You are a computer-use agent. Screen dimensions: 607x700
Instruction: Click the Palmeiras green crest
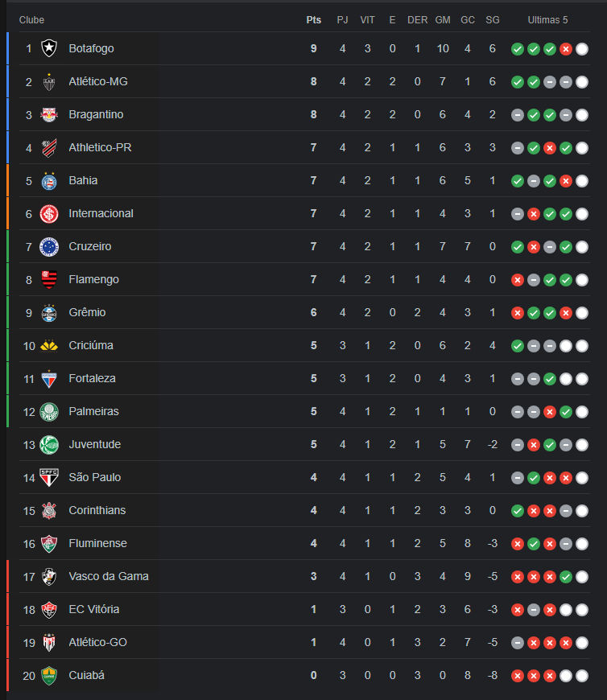[x=49, y=412]
